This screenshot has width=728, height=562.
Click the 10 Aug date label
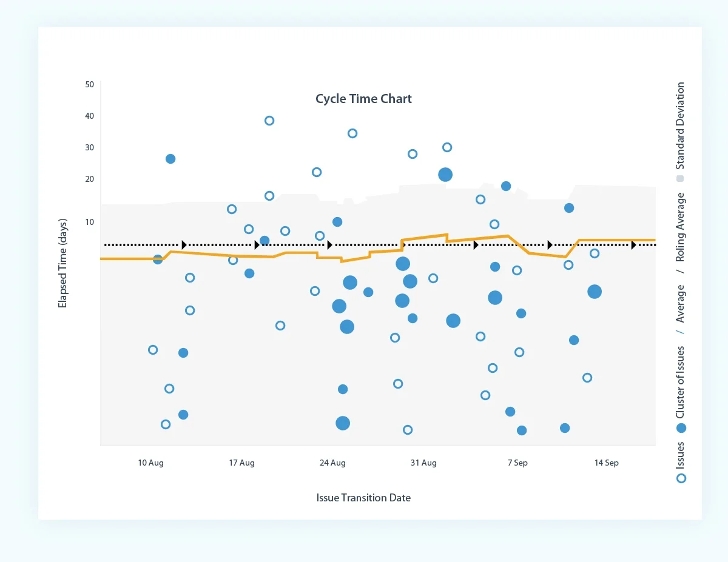click(x=150, y=463)
